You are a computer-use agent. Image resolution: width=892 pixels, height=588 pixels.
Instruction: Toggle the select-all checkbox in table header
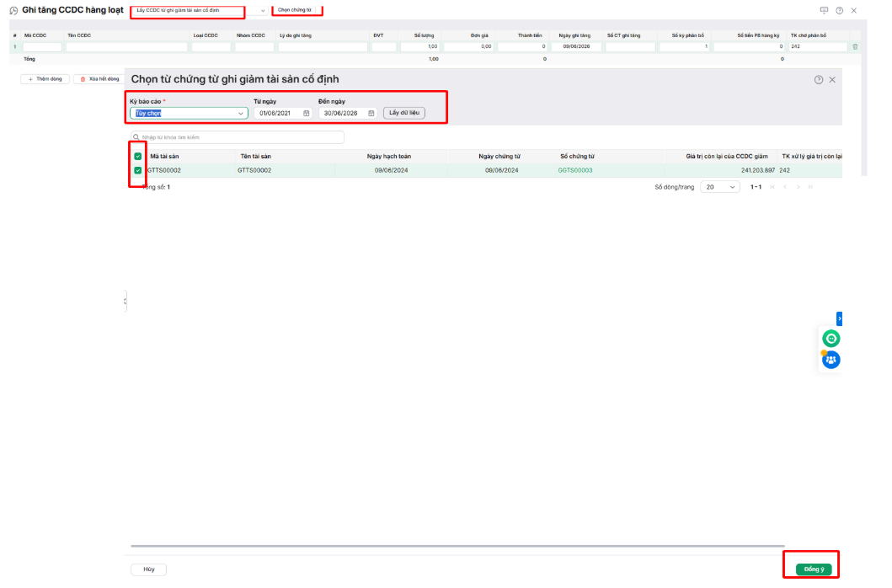pyautogui.click(x=137, y=156)
